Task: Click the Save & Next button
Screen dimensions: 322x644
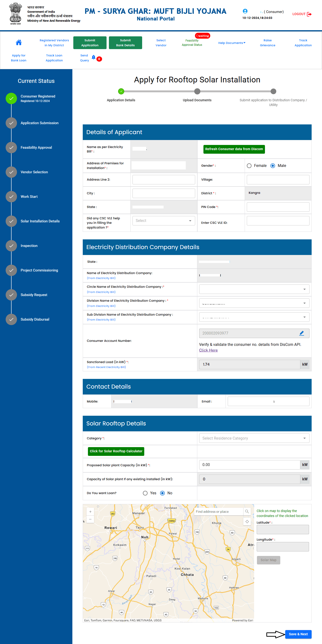Action: coord(298,634)
